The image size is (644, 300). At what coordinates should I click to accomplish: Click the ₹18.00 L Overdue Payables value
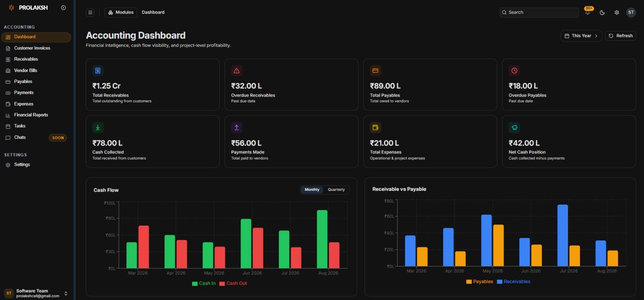(x=523, y=86)
